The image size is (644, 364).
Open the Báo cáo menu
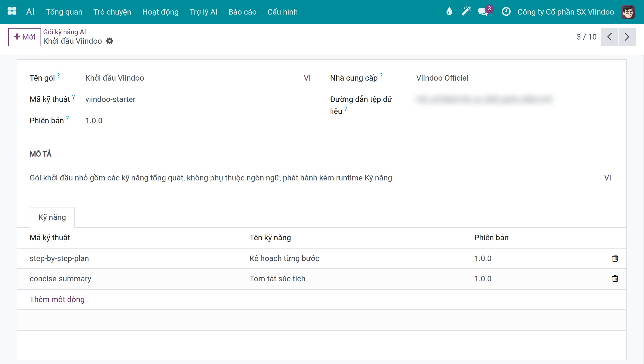point(242,12)
